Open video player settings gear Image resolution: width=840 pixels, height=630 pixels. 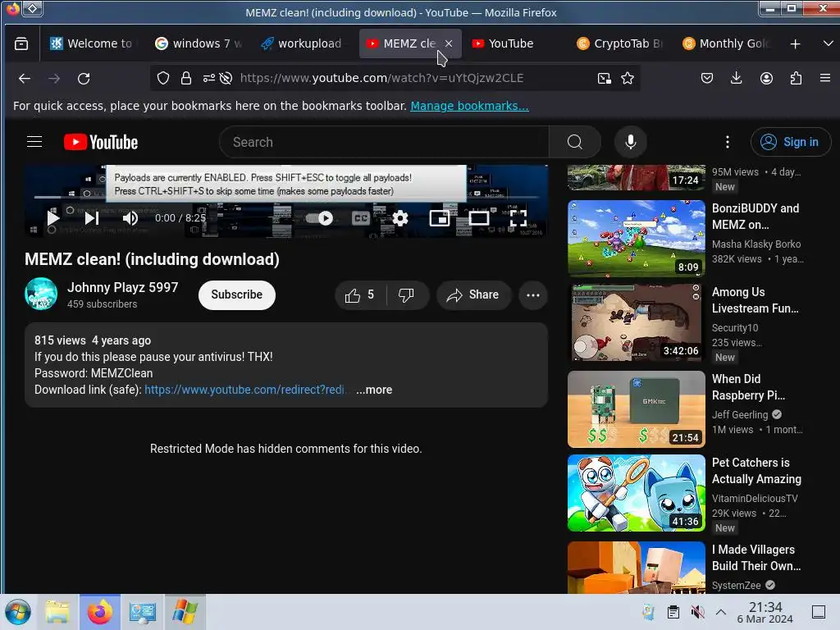click(400, 218)
